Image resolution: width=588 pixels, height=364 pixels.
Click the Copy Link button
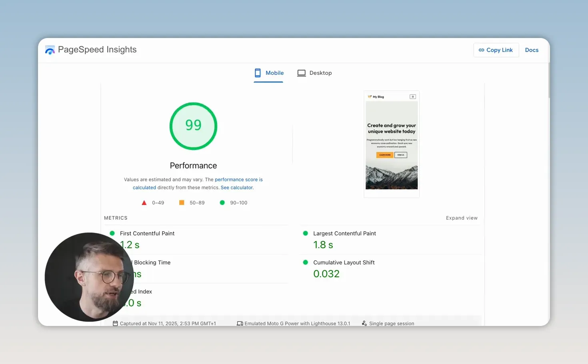point(496,50)
